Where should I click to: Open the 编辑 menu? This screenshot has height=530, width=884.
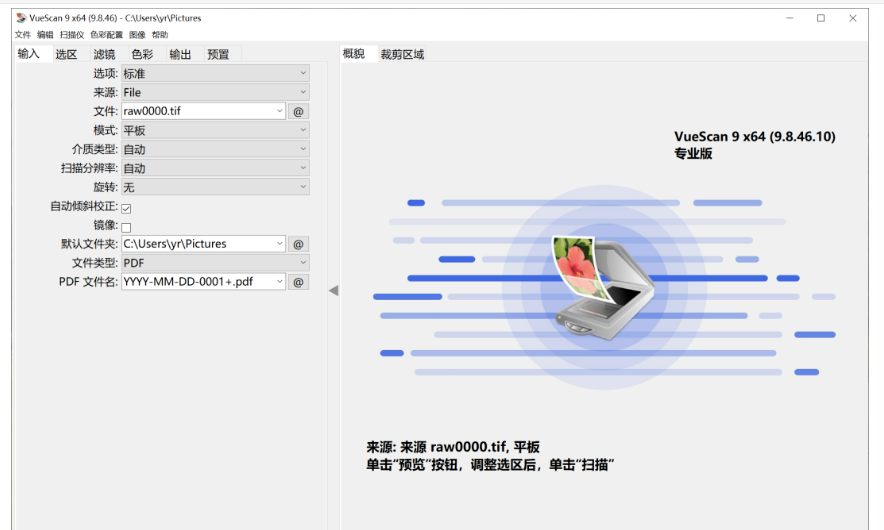pyautogui.click(x=45, y=35)
